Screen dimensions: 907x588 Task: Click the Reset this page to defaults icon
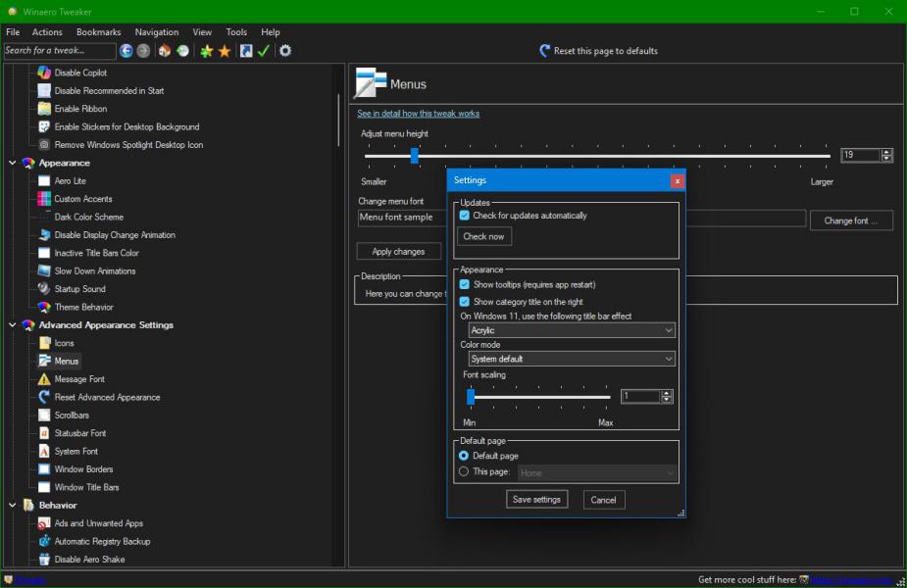tap(545, 51)
